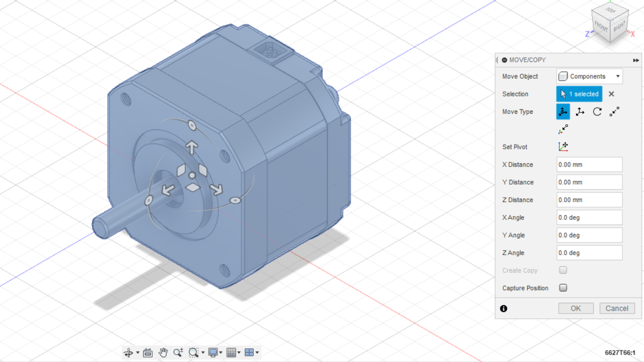The width and height of the screenshot is (644, 362).
Task: Click the manipulator's center origin point
Action: [x=192, y=176]
